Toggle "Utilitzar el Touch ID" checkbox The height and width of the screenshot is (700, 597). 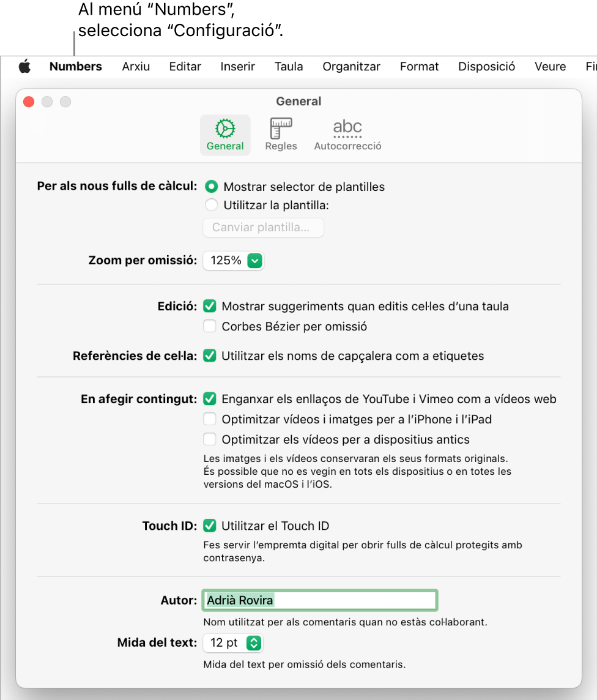coord(210,526)
